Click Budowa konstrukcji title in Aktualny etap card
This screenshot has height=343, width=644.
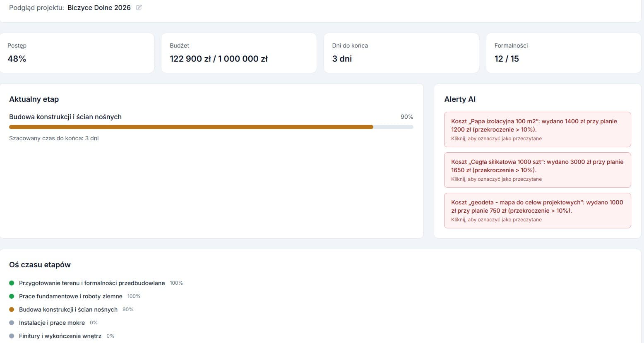[x=65, y=117]
